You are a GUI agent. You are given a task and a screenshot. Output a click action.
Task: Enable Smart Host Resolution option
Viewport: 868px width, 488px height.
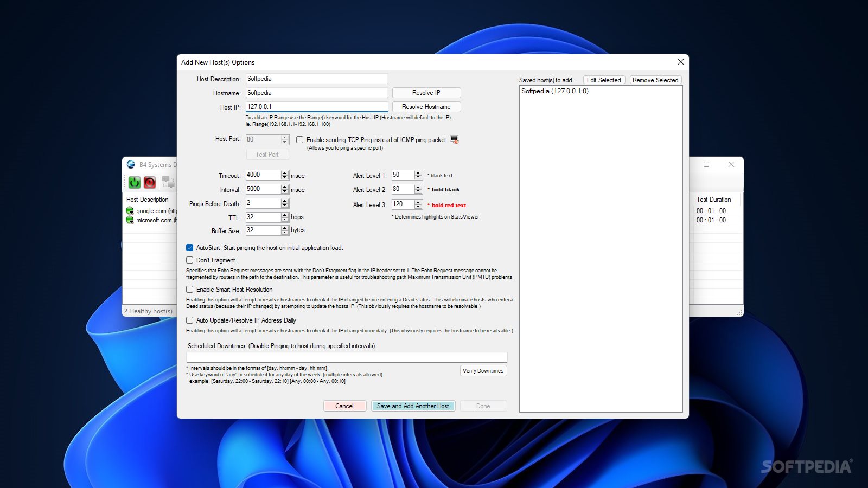pos(189,289)
